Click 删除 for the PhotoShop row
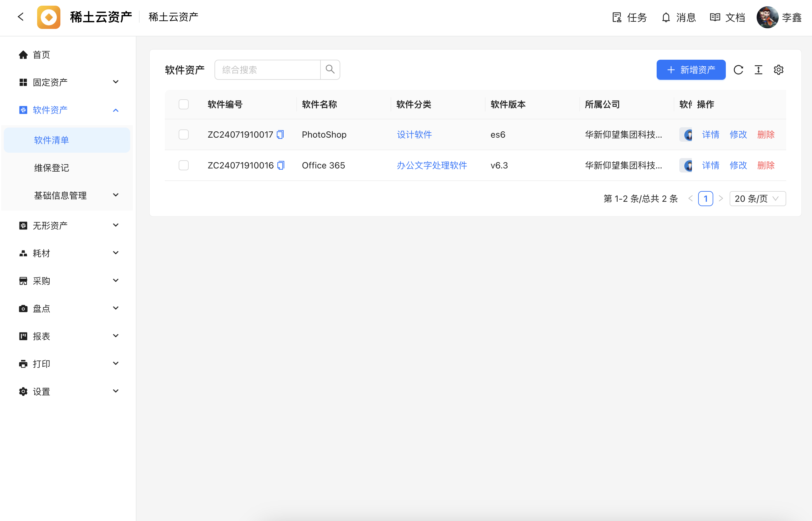Viewport: 812px width, 521px height. (766, 134)
